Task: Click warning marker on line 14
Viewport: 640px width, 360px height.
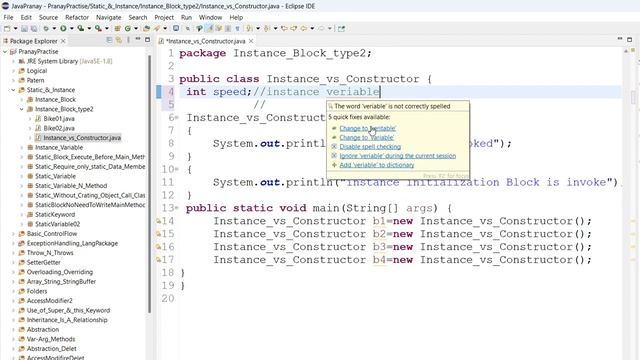Action: coord(158,221)
